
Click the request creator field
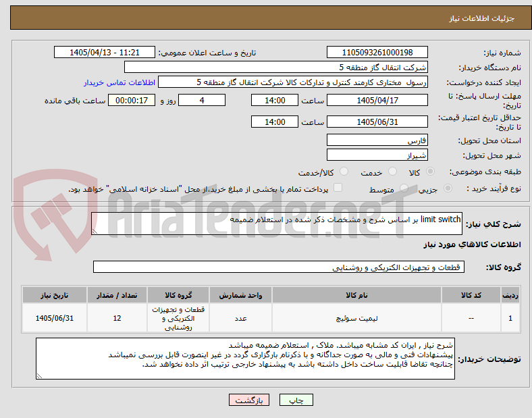tap(293, 82)
